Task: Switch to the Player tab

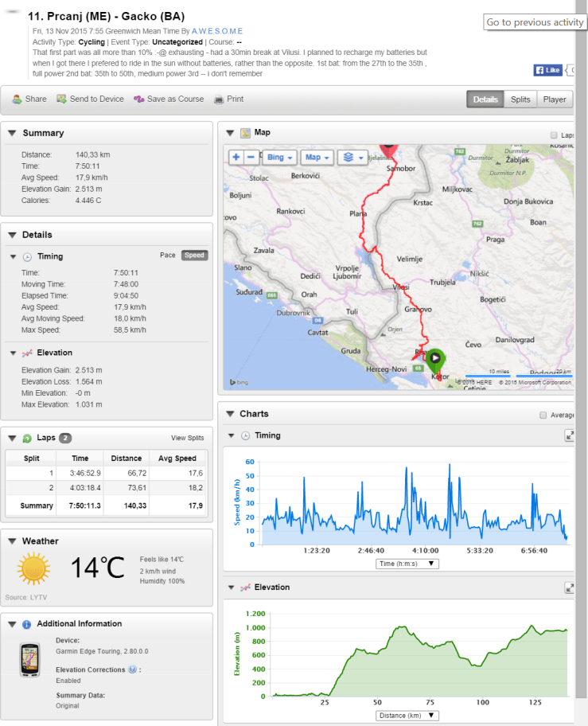Action: point(555,100)
